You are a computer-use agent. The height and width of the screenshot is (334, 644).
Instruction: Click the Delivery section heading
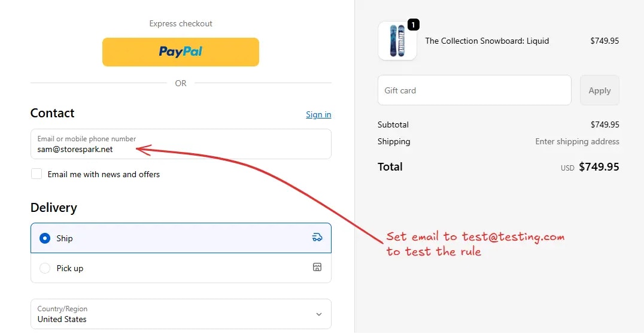54,208
